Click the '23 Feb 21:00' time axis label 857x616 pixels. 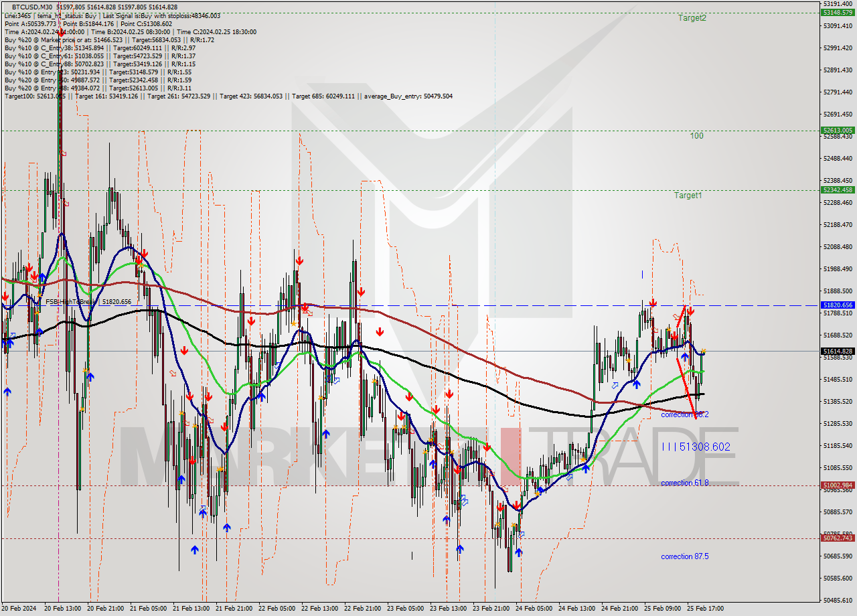click(x=491, y=609)
